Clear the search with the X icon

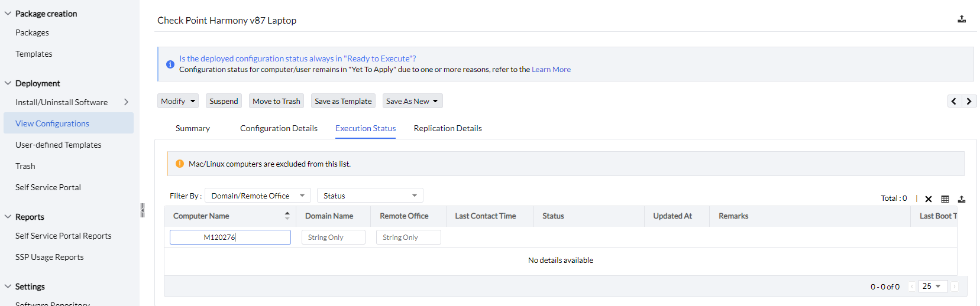(x=929, y=199)
